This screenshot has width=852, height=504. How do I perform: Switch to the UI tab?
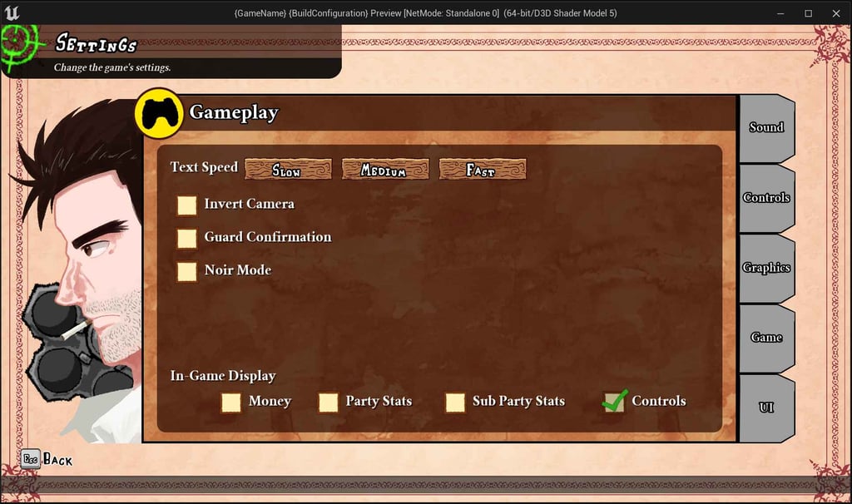pyautogui.click(x=766, y=408)
